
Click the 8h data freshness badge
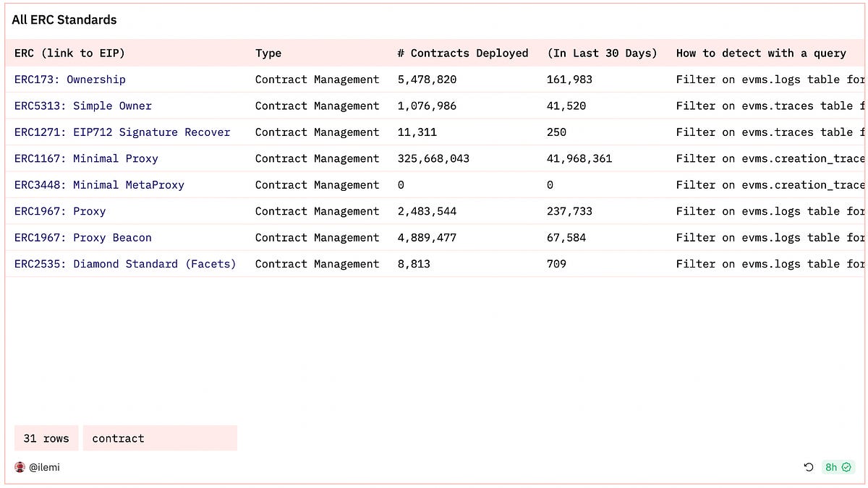pos(832,467)
